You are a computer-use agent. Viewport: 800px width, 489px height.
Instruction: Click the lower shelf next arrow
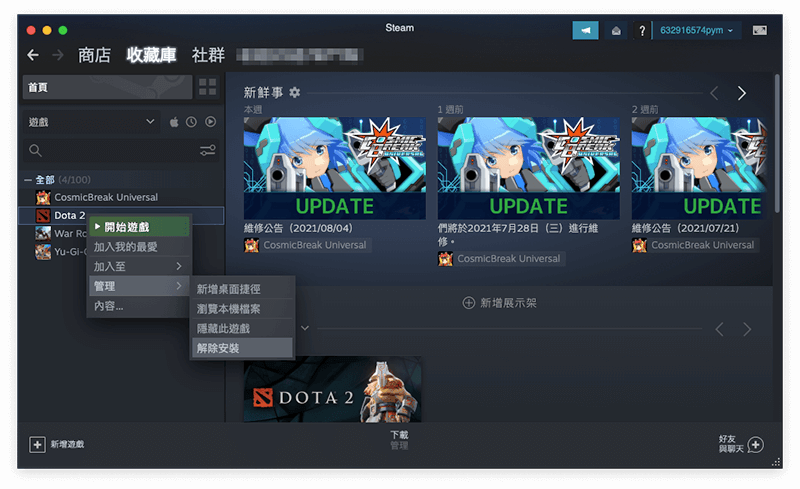pyautogui.click(x=747, y=329)
